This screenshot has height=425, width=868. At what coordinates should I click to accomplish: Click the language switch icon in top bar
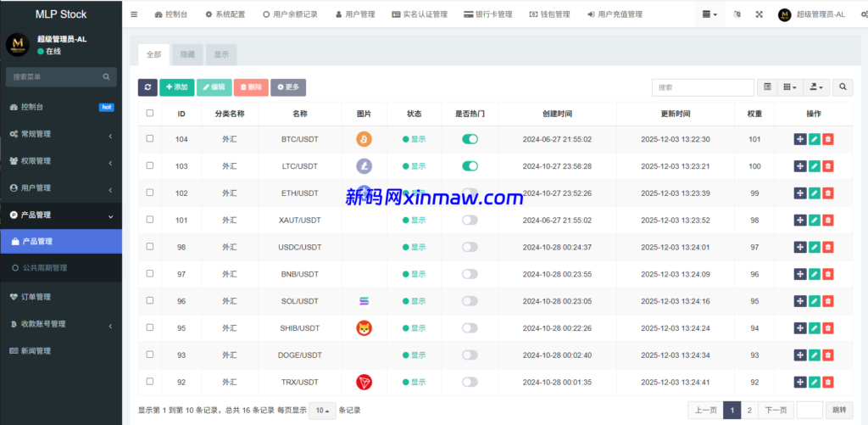[x=737, y=14]
